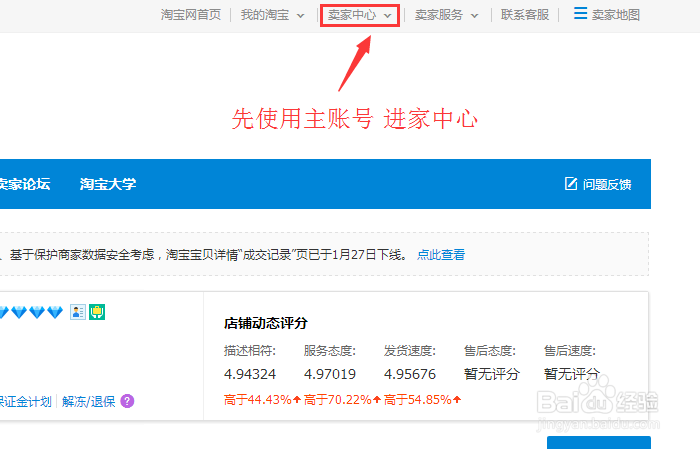This screenshot has width=700, height=449.
Task: Click the last blue diamond rating icon
Action: [55, 312]
